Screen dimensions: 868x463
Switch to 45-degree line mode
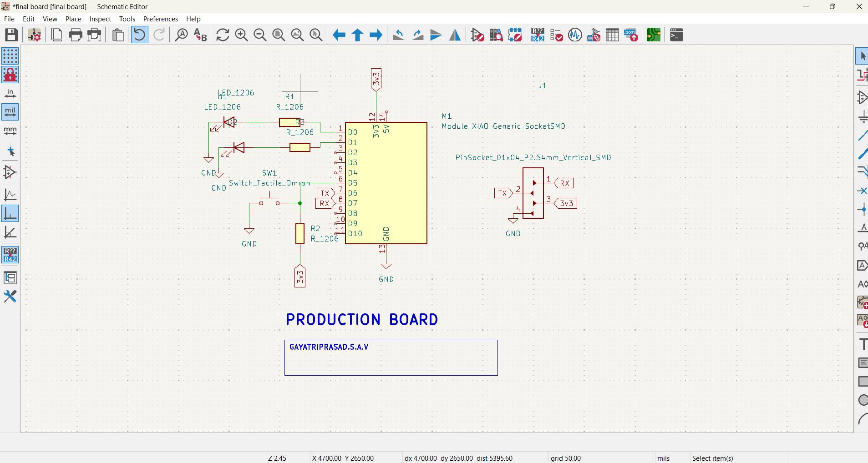10,232
